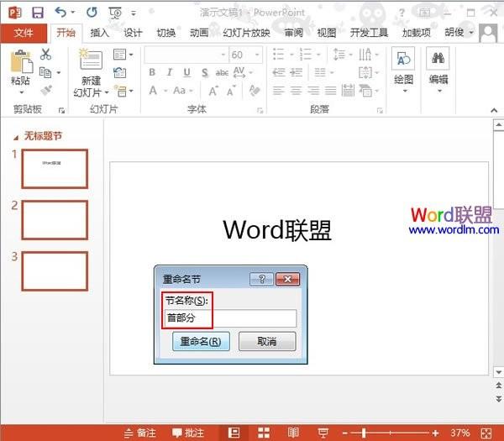Viewport: 504px width, 441px height.
Task: Switch to Reading view icon
Action: click(x=293, y=433)
